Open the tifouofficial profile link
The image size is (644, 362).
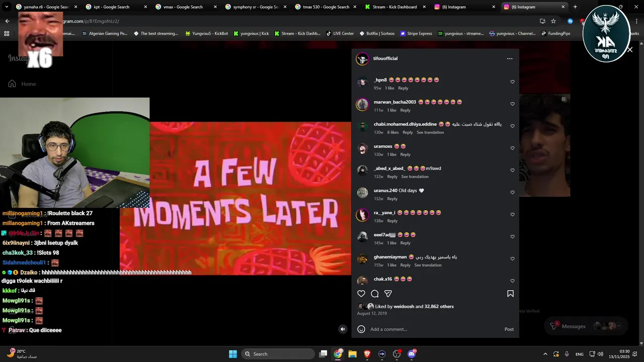pyautogui.click(x=385, y=58)
